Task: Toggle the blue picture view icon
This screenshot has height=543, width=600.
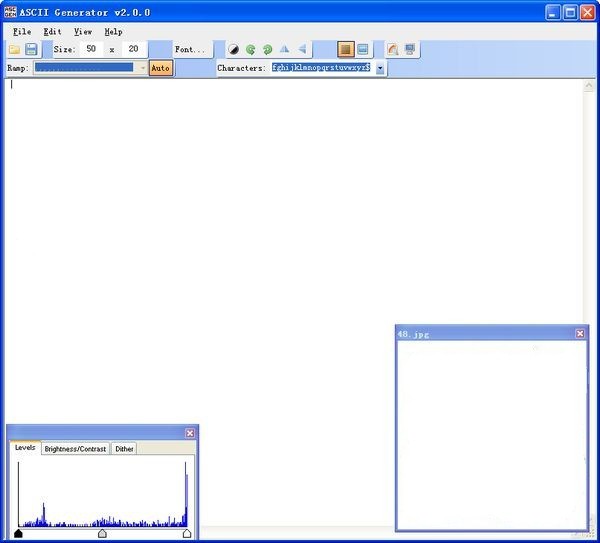Action: pos(363,49)
